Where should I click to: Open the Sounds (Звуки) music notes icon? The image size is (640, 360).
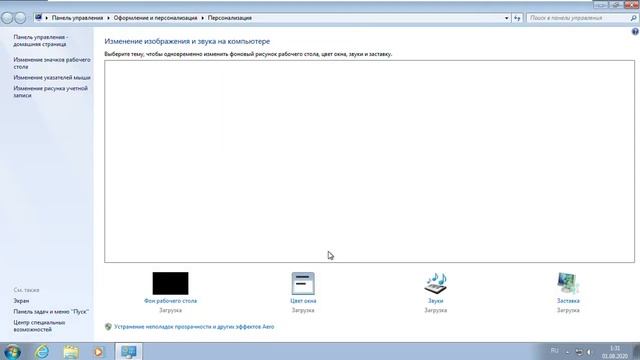coord(436,283)
